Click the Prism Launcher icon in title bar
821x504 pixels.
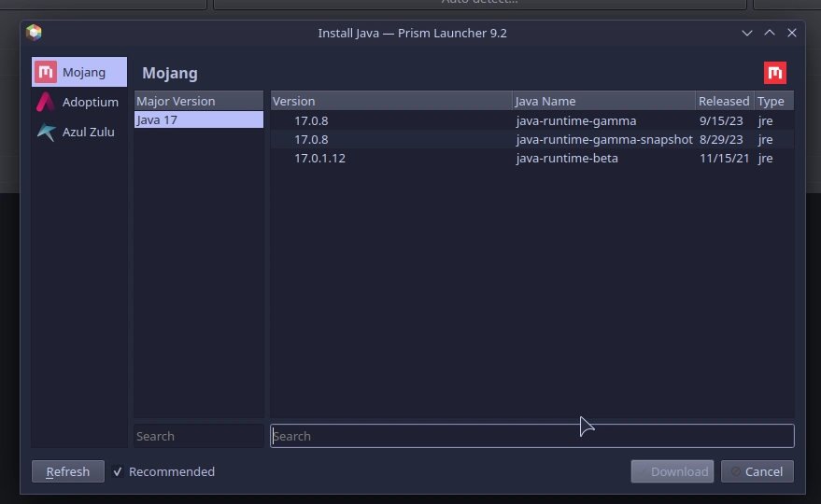(34, 33)
